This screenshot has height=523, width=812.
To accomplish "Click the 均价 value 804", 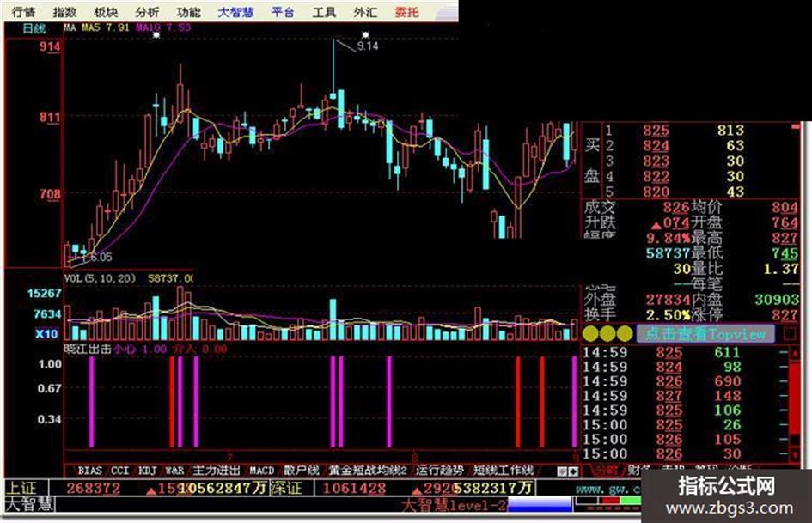I will point(785,207).
